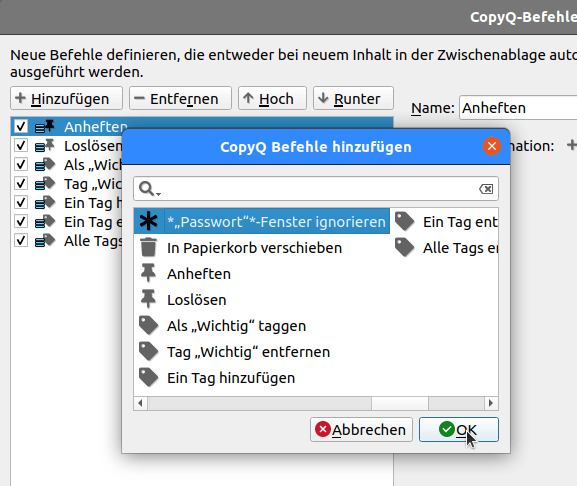This screenshot has height=486, width=577.
Task: Toggle checkbox of Alle Tags command
Action: point(21,241)
